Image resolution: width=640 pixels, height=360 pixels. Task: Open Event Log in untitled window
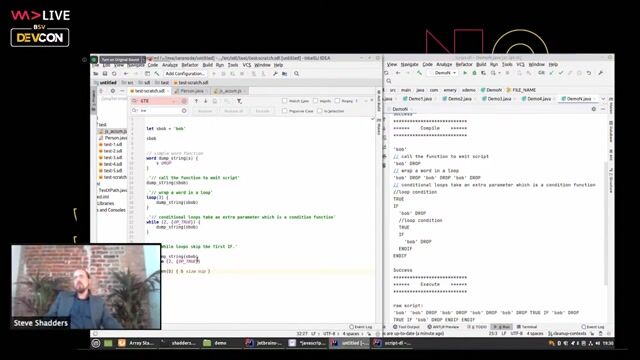click(361, 327)
